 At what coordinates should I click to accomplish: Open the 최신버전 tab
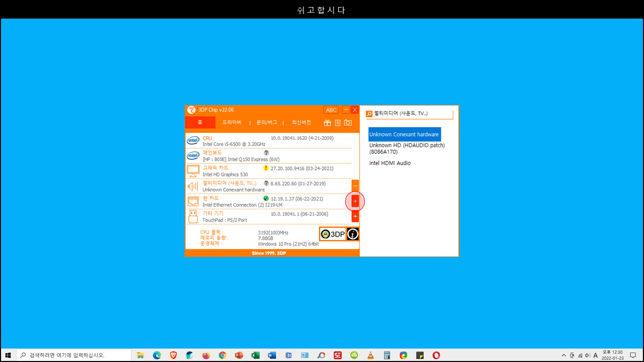pos(301,123)
